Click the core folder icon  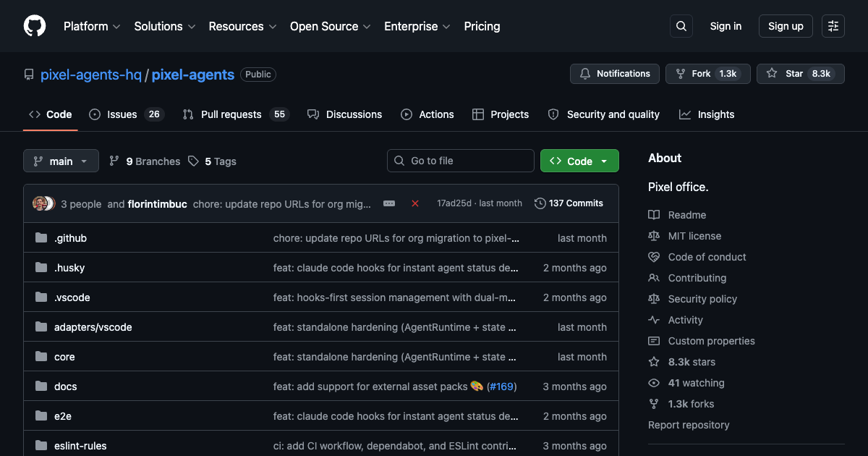pos(41,357)
